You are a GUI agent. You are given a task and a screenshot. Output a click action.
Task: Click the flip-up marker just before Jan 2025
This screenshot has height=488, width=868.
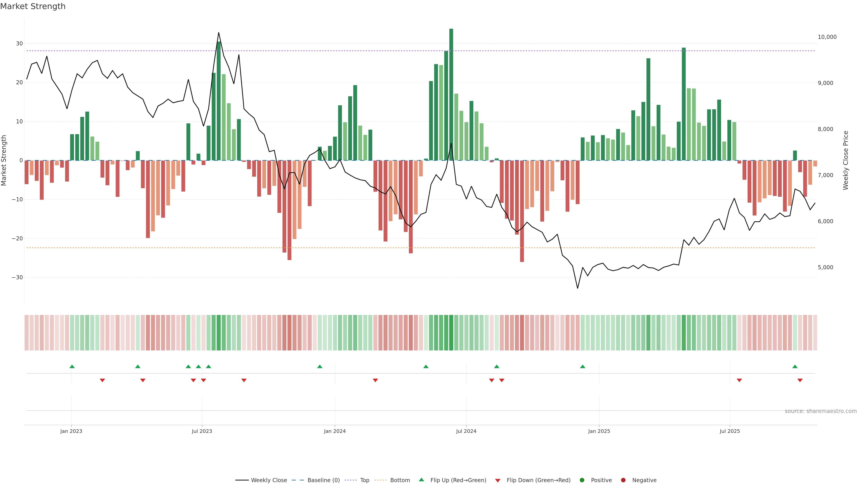click(x=583, y=366)
